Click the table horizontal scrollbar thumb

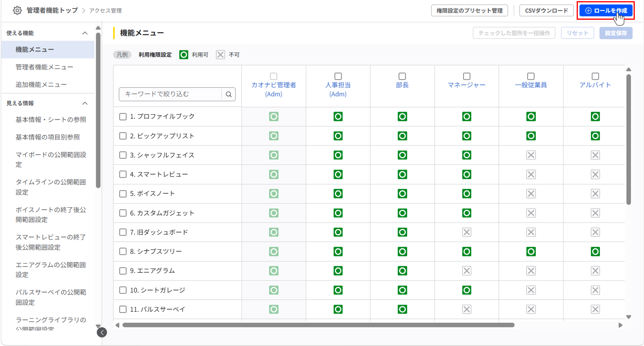pyautogui.click(x=318, y=325)
